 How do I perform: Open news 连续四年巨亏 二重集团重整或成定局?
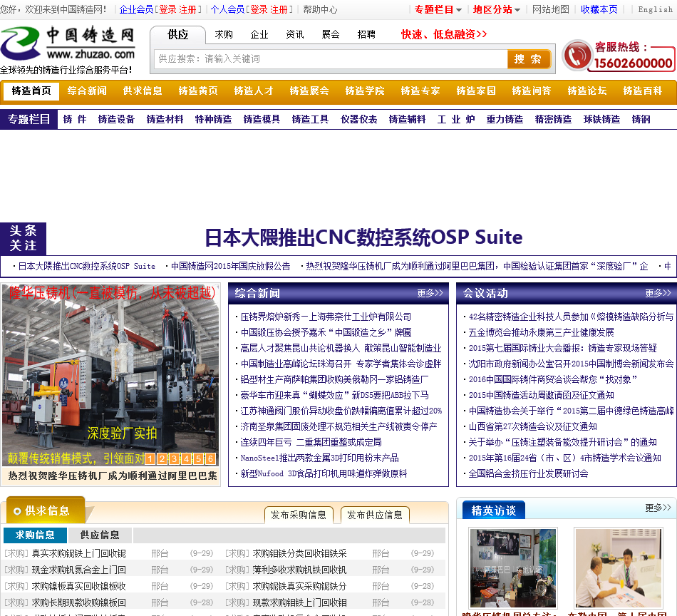click(311, 442)
